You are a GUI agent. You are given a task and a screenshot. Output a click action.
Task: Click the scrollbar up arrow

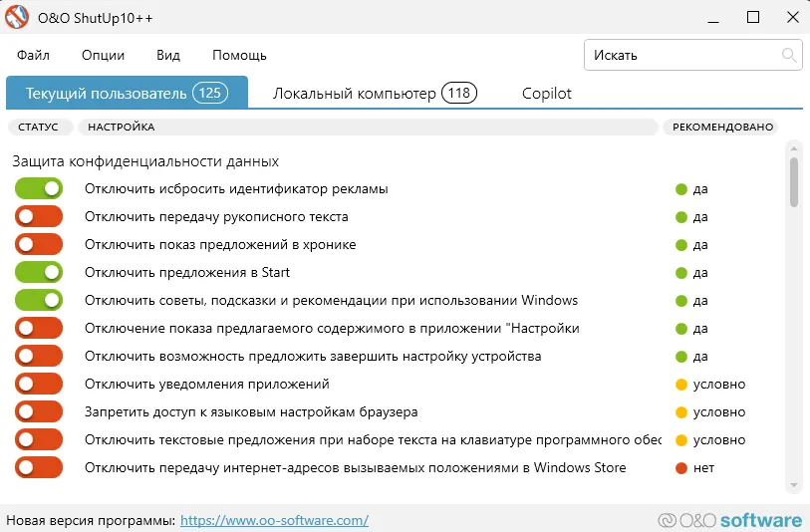pos(794,147)
